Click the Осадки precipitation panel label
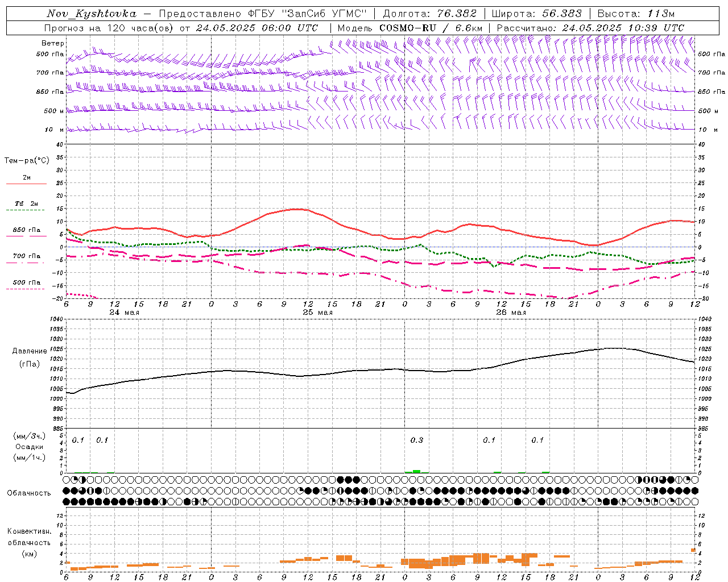Image resolution: width=728 pixels, height=582 pixels. (x=29, y=447)
